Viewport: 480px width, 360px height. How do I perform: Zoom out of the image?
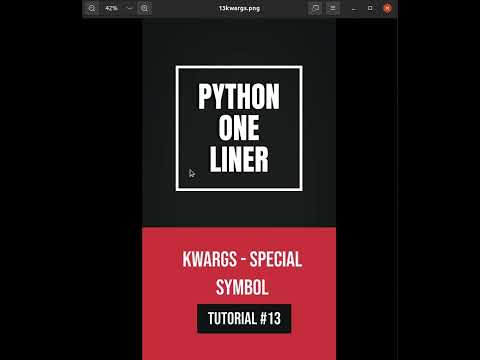tap(92, 8)
